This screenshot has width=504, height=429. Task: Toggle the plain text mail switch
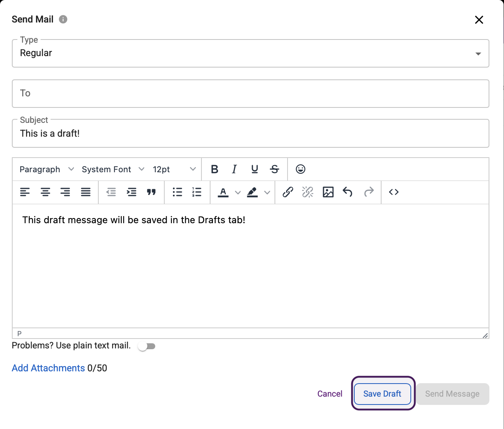147,346
